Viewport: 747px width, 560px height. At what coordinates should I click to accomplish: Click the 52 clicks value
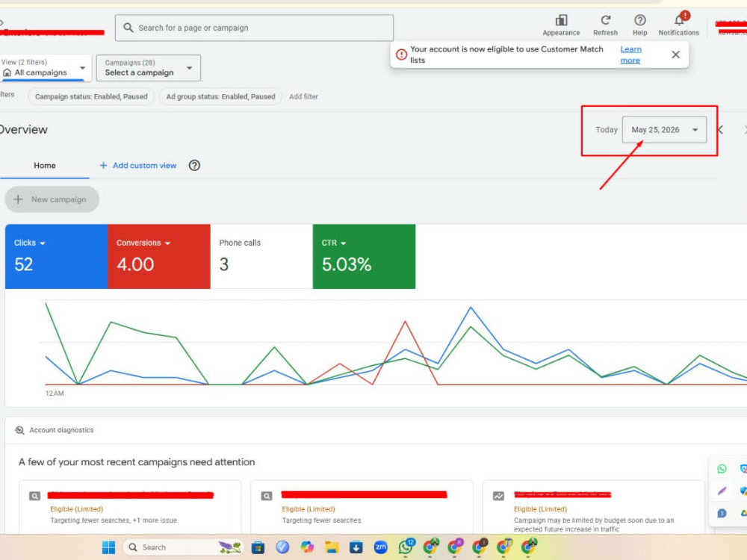[x=23, y=264]
